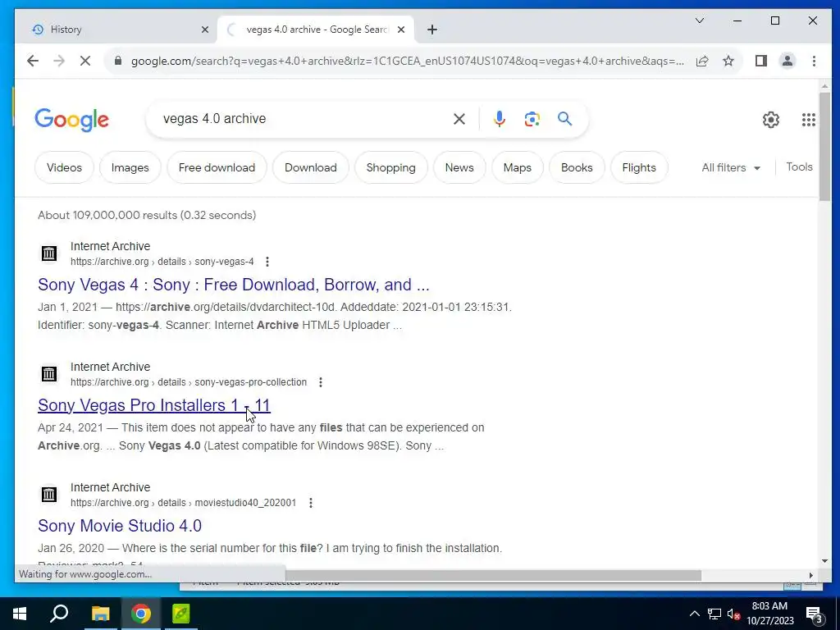This screenshot has height=630, width=840.
Task: Open Chrome three-dot menu
Action: [814, 61]
